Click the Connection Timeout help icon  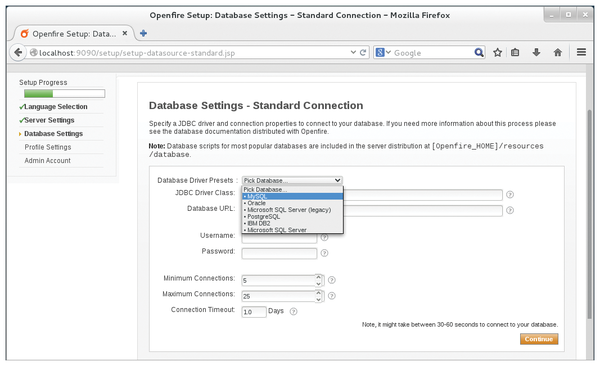[293, 312]
